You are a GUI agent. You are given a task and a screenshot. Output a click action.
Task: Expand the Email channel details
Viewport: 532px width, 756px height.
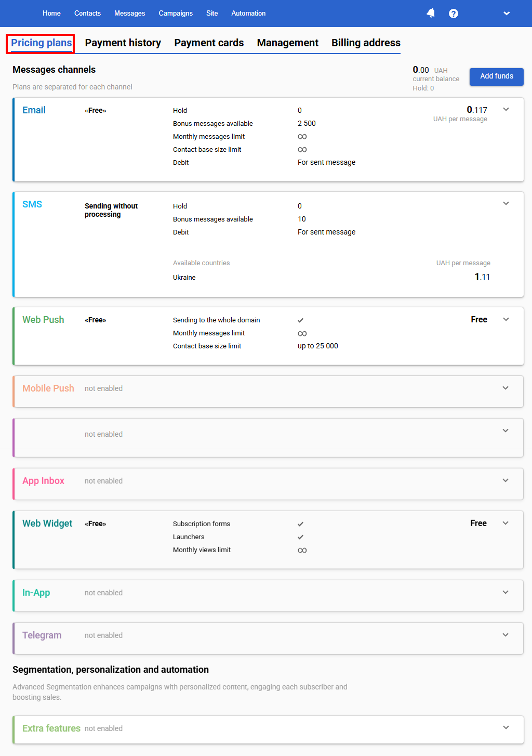[x=506, y=110]
